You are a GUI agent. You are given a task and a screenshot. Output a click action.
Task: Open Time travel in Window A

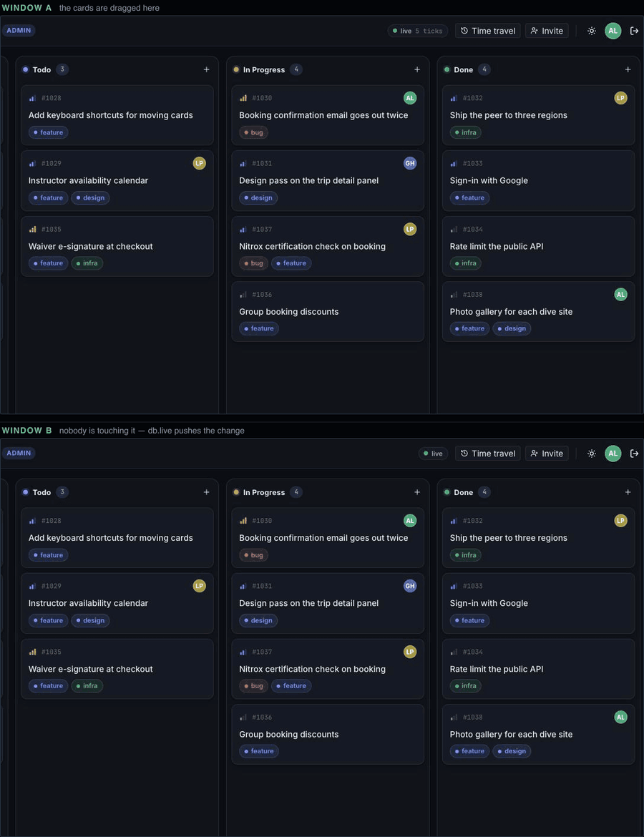tap(488, 31)
